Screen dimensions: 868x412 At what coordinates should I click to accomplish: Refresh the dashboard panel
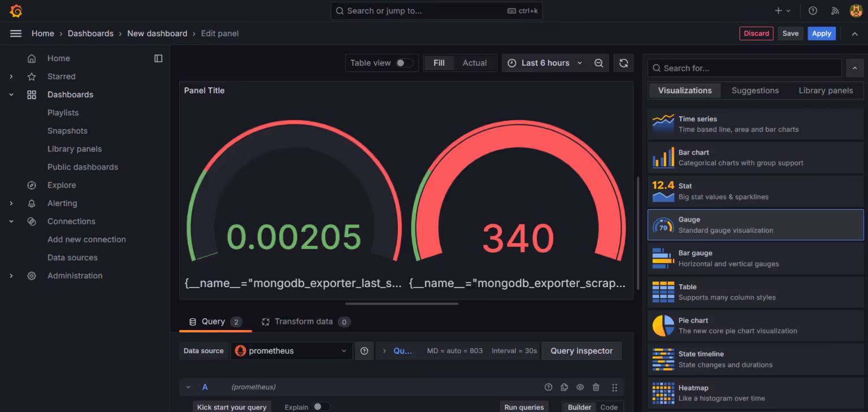point(623,63)
